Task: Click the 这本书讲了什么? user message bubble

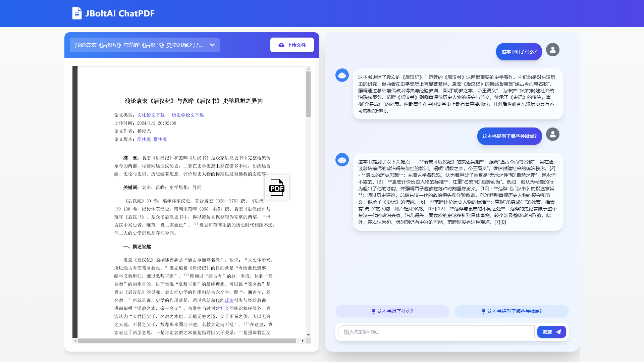Action: [519, 52]
